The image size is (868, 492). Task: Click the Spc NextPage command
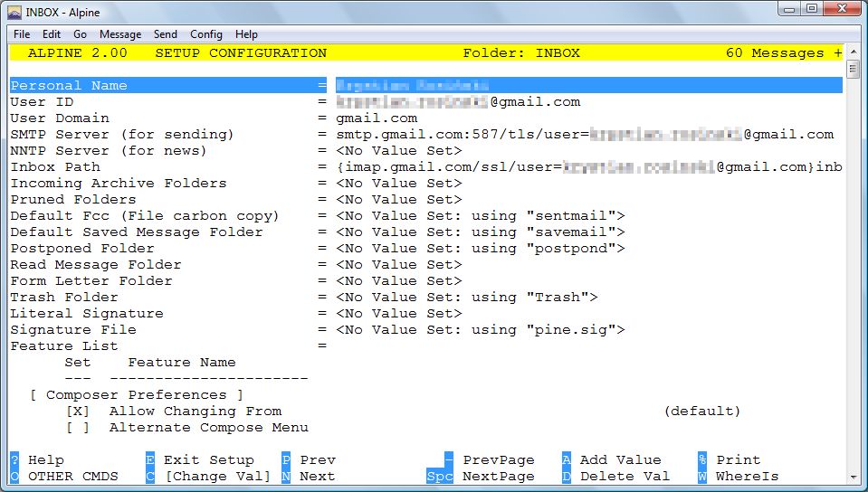click(x=481, y=476)
